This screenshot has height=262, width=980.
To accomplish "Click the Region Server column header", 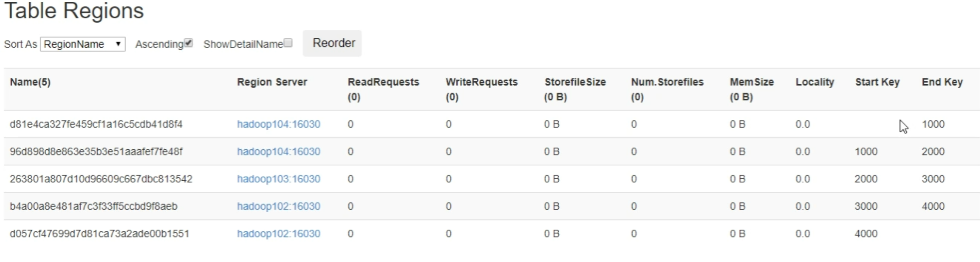I will pos(272,82).
